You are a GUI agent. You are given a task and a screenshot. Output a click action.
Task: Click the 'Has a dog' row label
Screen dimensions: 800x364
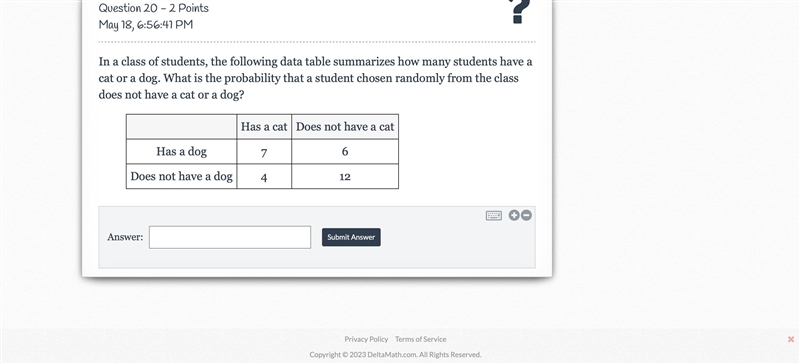click(181, 152)
